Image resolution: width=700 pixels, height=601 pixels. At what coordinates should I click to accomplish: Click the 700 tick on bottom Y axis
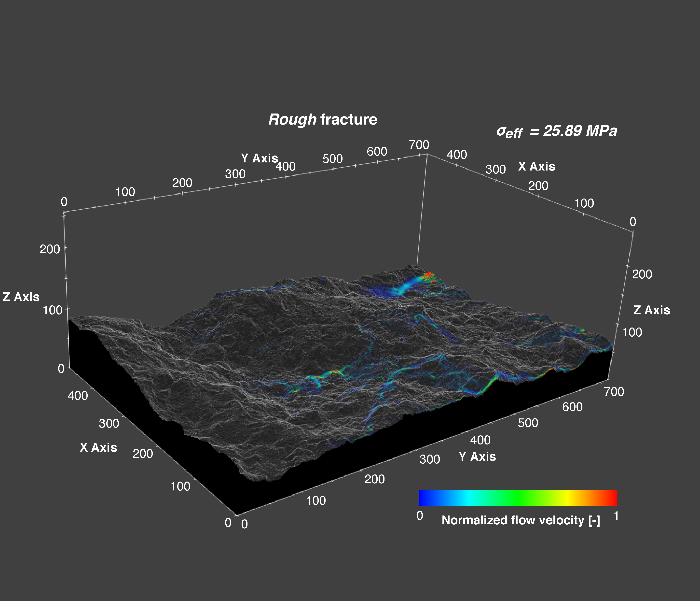point(614,392)
